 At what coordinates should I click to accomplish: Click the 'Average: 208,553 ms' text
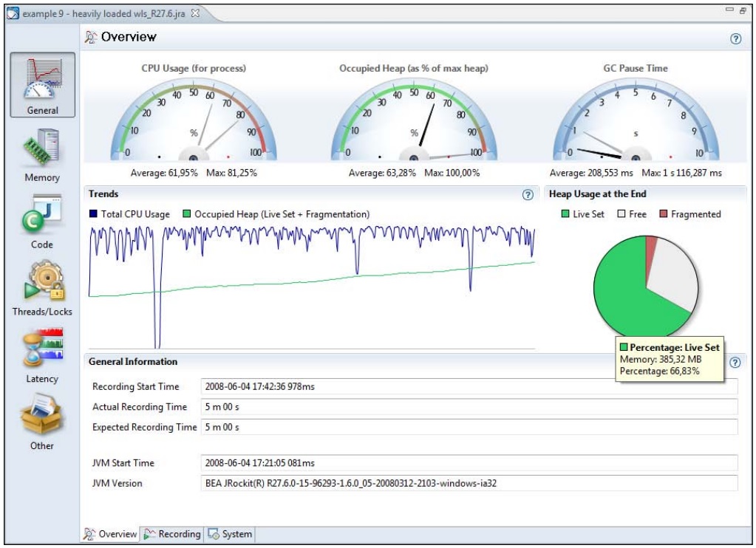(591, 173)
